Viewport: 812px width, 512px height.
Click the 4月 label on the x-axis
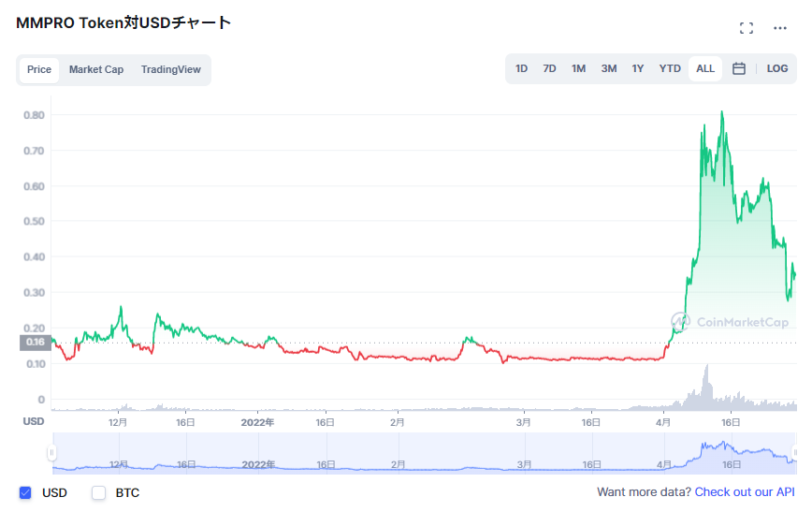[x=663, y=422]
